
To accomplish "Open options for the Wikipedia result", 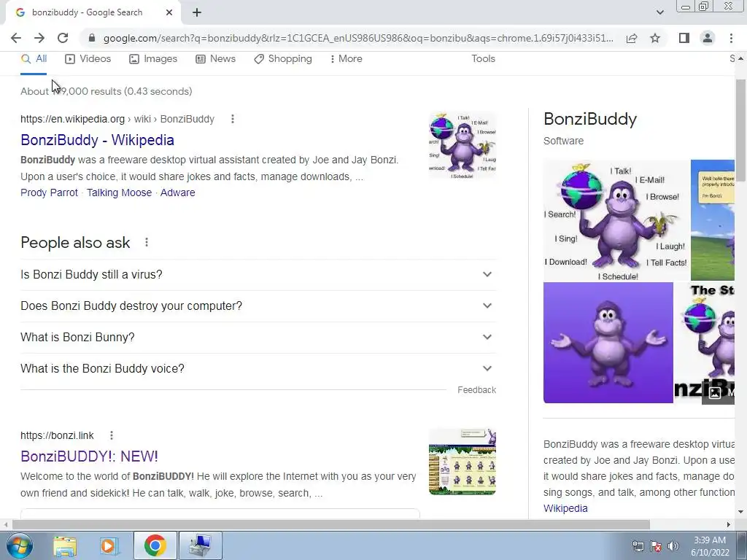I will (x=233, y=119).
